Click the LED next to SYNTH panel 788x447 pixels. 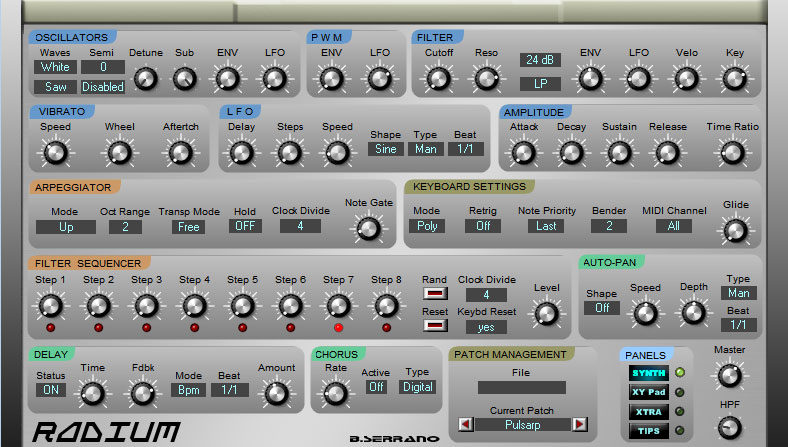point(680,373)
